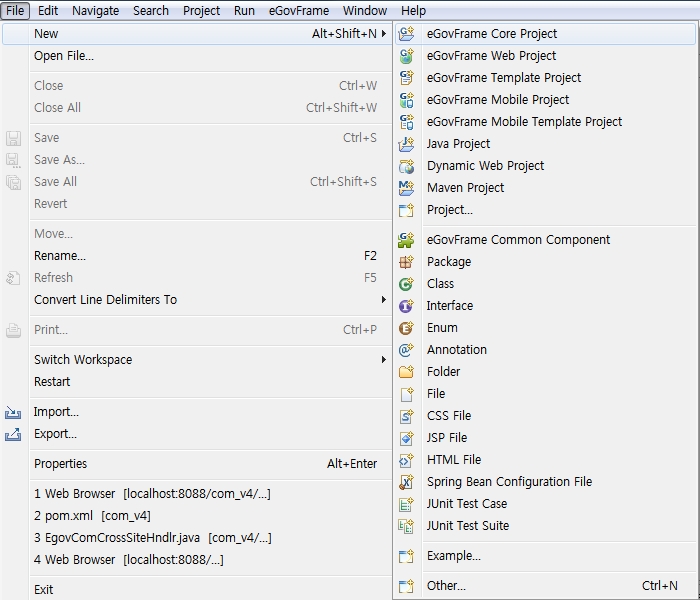This screenshot has width=700, height=600.
Task: Expand Convert Line Delimiters To submenu
Action: coord(383,300)
